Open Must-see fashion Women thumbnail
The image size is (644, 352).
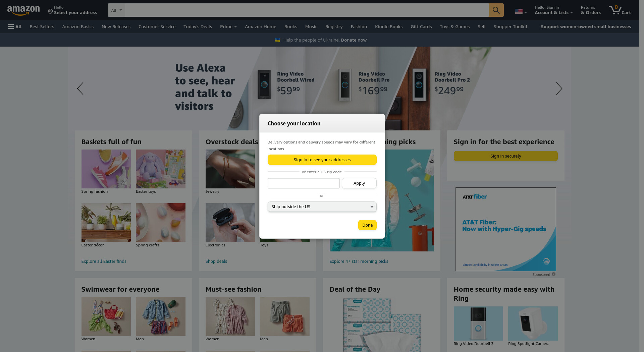230,316
